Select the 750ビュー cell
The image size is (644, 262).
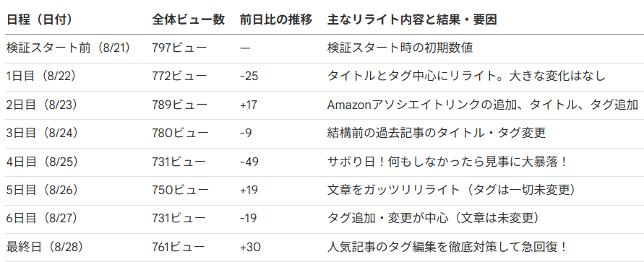180,190
